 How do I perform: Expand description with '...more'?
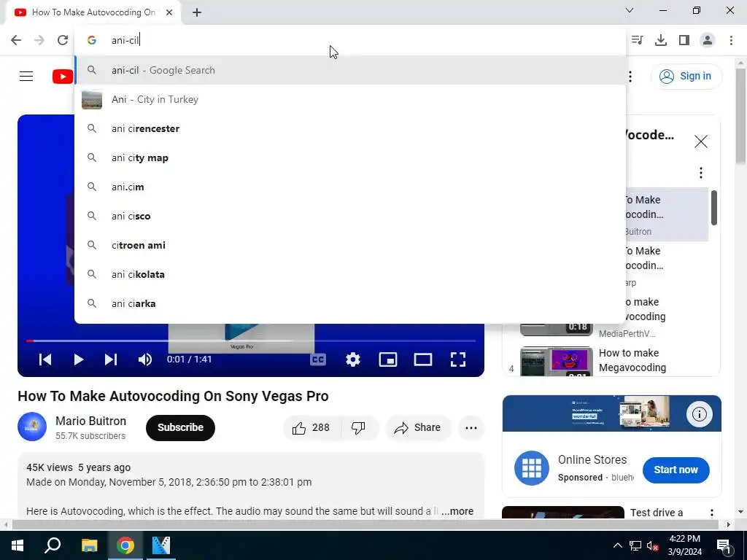457,511
